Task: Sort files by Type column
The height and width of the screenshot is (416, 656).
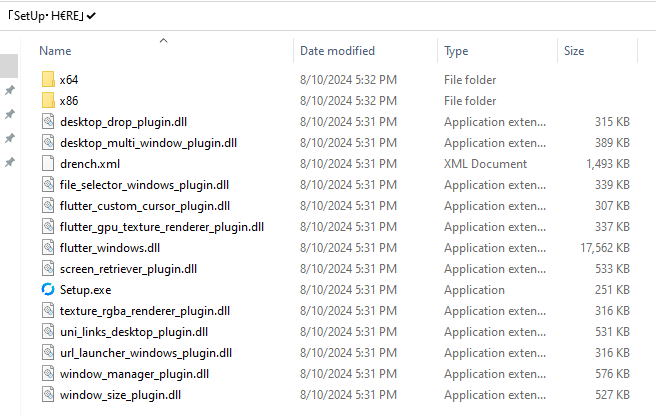Action: [456, 51]
